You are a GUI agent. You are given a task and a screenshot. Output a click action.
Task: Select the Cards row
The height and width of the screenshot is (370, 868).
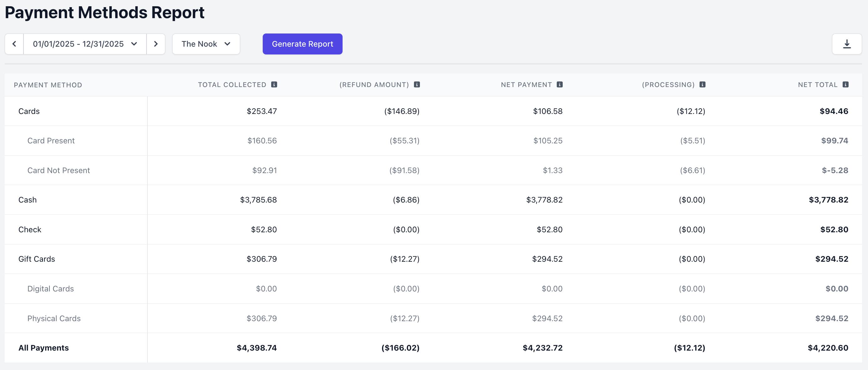tap(29, 111)
